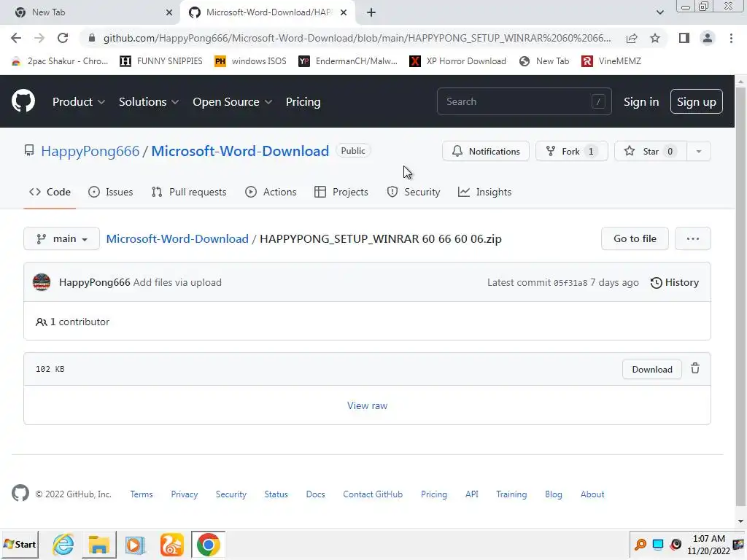Click monitor icon in system tray

coord(658,544)
